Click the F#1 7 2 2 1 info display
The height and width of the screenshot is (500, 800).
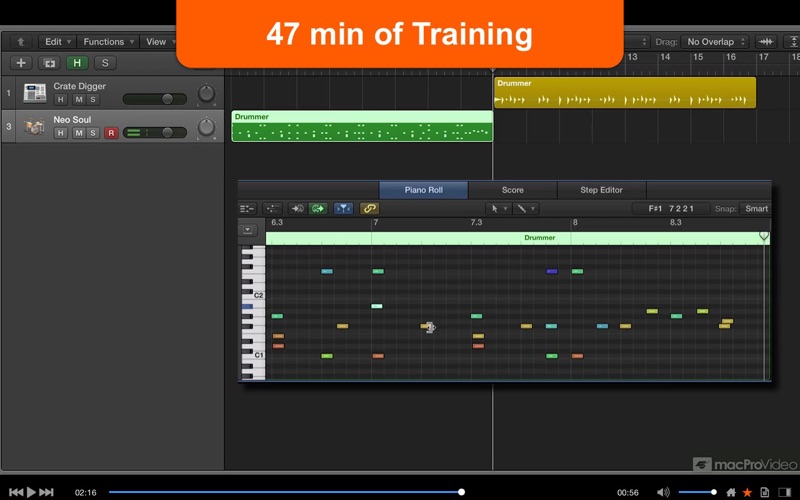[x=670, y=209]
